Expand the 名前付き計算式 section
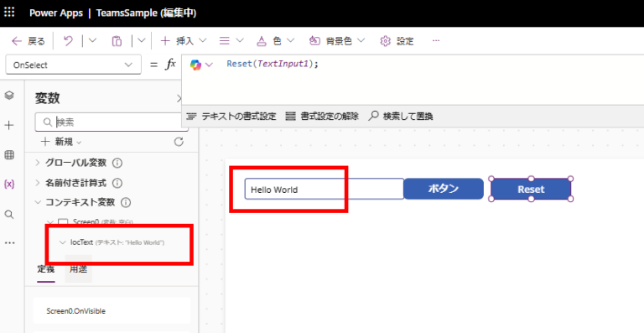644x333 pixels. 38,183
